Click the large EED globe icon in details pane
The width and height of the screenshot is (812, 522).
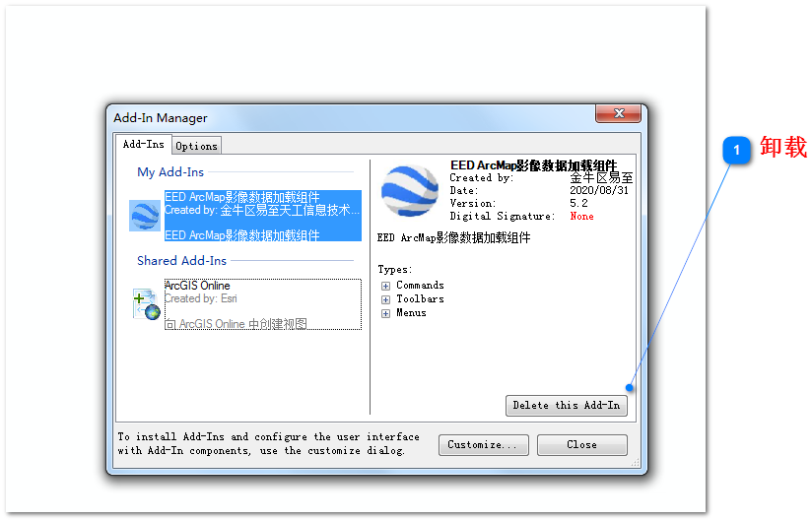pos(409,191)
